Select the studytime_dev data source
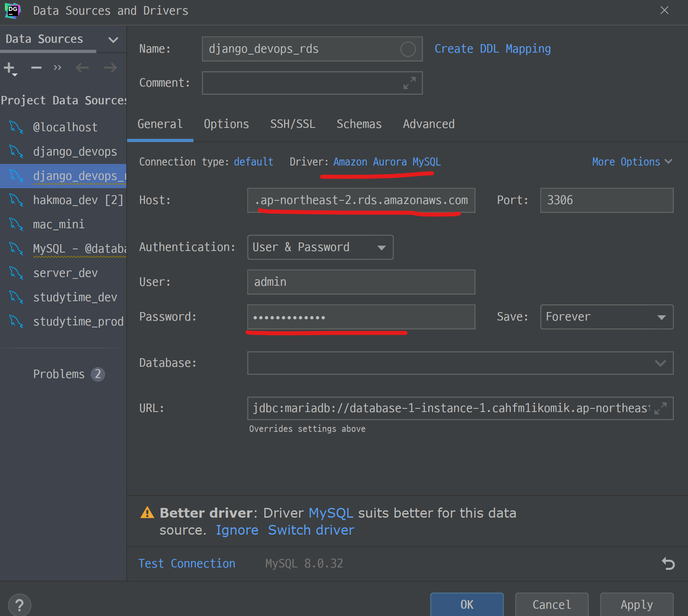This screenshot has width=688, height=616. tap(63, 297)
